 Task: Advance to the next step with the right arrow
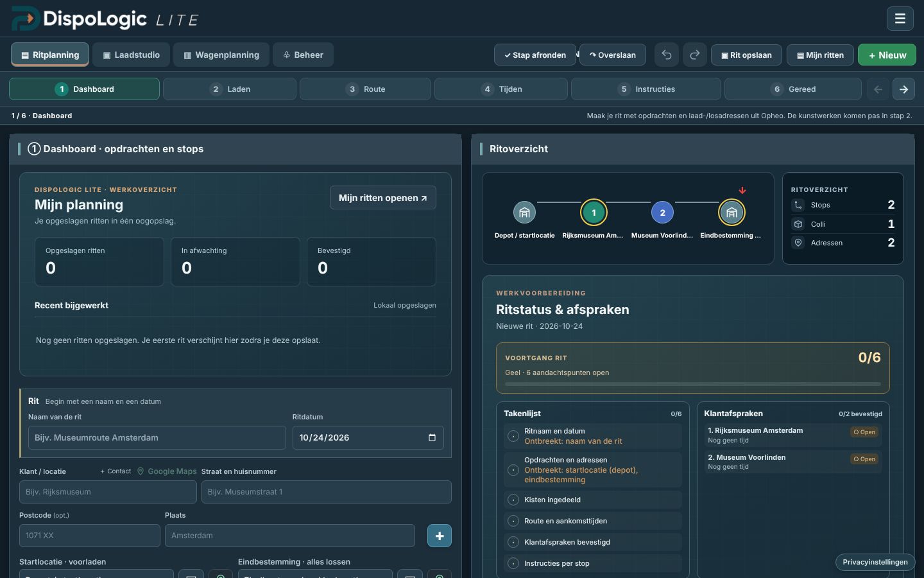pyautogui.click(x=903, y=89)
